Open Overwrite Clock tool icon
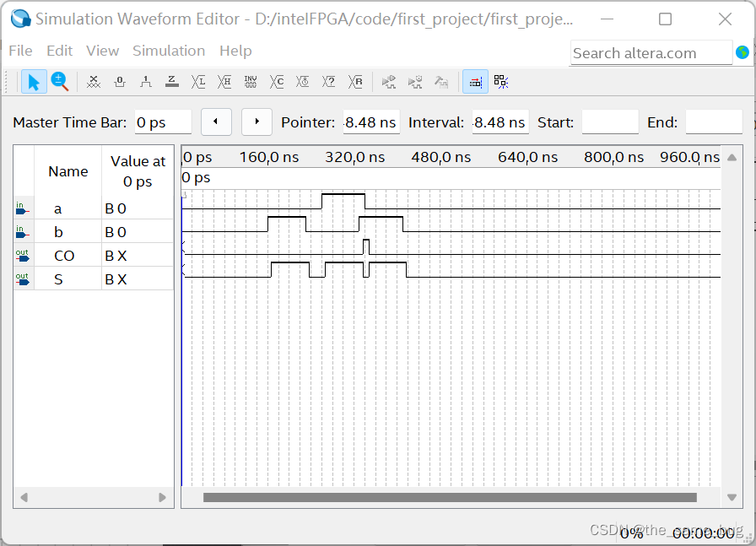 (x=303, y=82)
